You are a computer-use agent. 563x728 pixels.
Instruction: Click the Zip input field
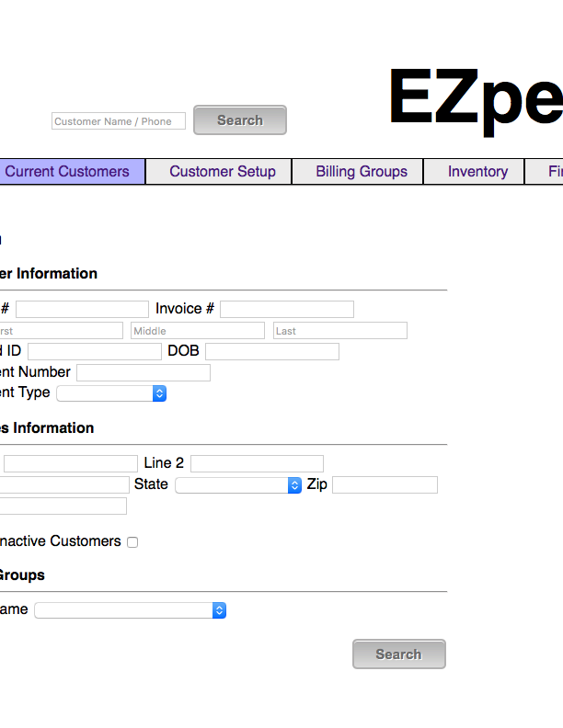click(385, 484)
